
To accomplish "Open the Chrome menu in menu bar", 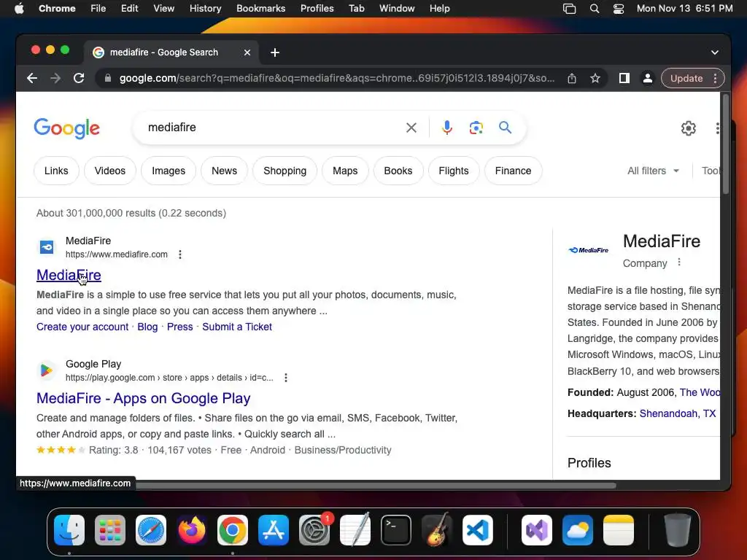I will (57, 9).
